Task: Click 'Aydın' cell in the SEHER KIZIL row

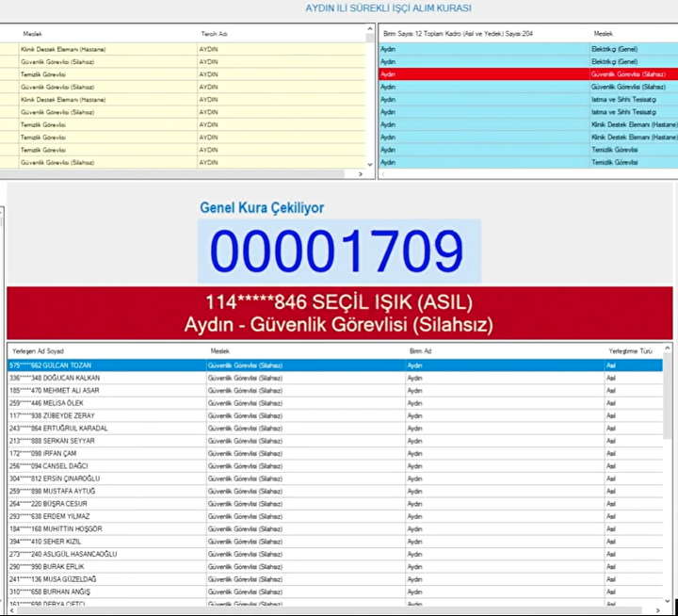Action: click(x=505, y=542)
